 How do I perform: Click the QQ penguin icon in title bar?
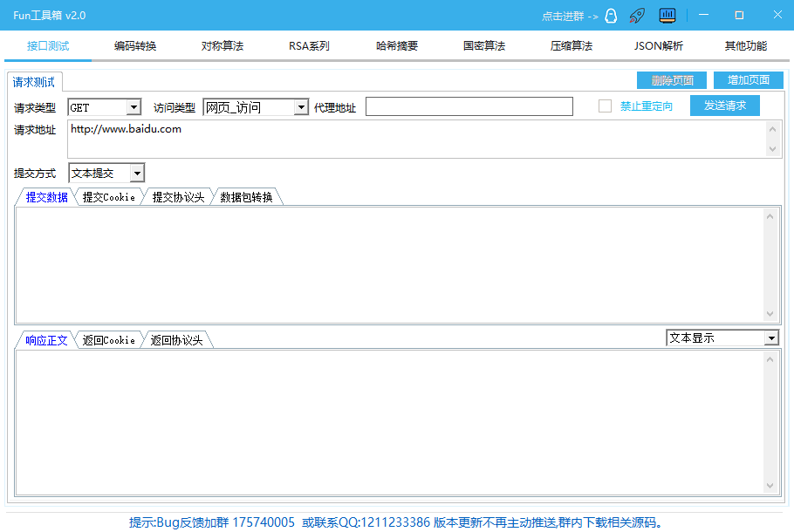(611, 16)
